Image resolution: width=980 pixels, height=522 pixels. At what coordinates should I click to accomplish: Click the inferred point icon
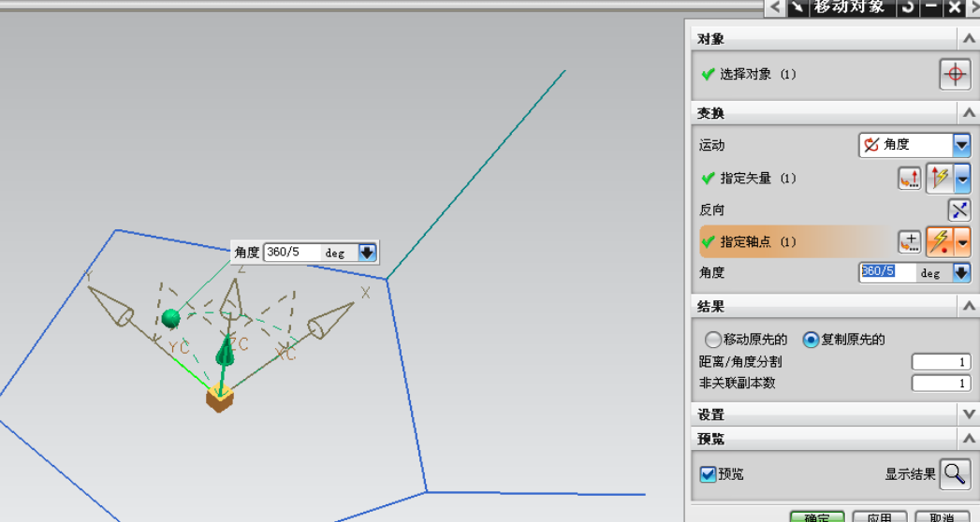[x=940, y=241]
